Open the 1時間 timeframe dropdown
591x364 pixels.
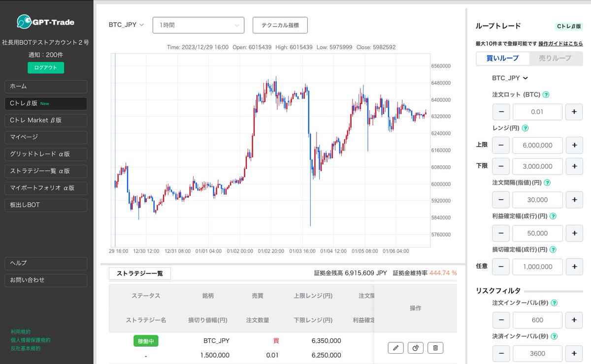[x=198, y=25]
